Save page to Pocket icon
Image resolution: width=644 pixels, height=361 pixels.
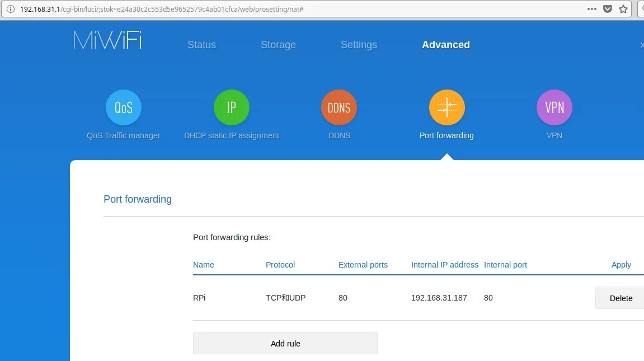pos(608,9)
